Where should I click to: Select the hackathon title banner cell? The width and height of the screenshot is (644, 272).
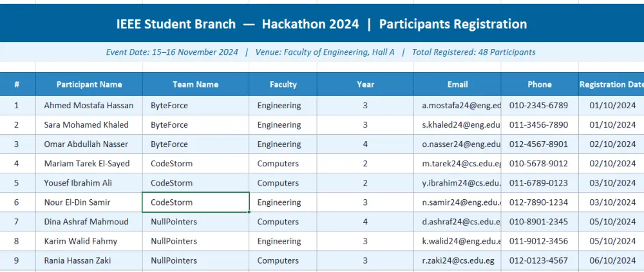click(x=322, y=23)
